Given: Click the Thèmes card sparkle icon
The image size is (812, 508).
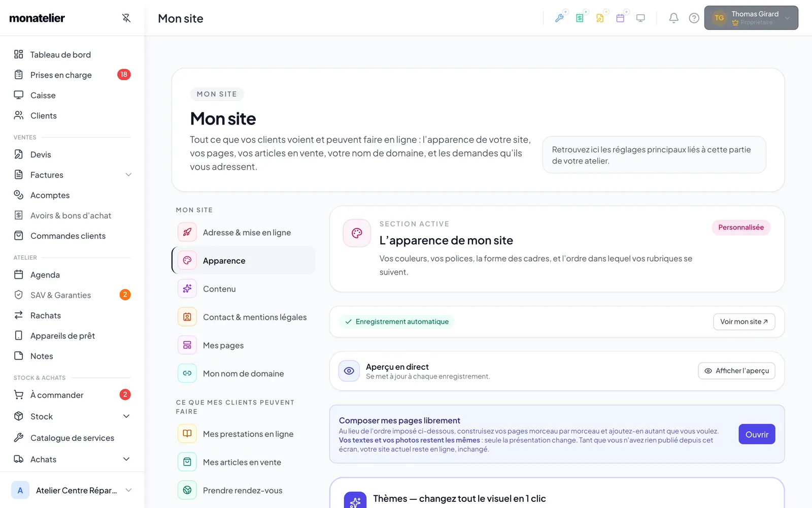Looking at the screenshot, I should (355, 501).
